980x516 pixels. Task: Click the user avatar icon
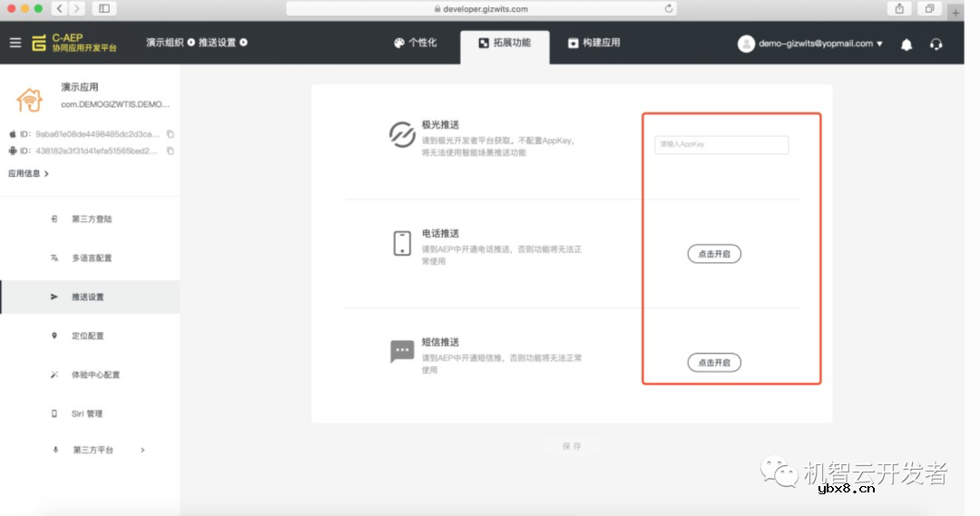pyautogui.click(x=746, y=44)
